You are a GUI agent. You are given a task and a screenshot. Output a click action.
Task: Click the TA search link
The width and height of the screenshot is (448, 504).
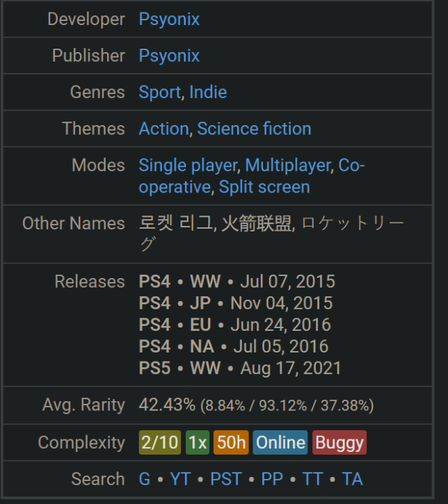(352, 479)
